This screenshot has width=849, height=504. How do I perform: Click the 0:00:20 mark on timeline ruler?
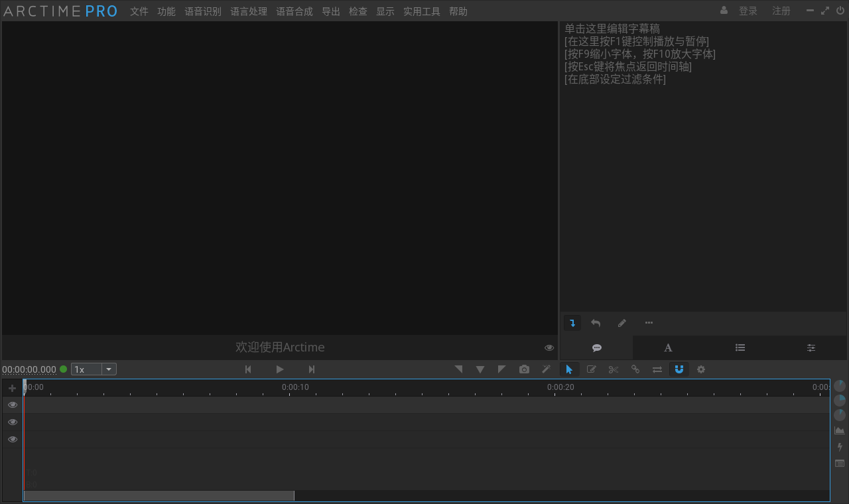(x=560, y=387)
